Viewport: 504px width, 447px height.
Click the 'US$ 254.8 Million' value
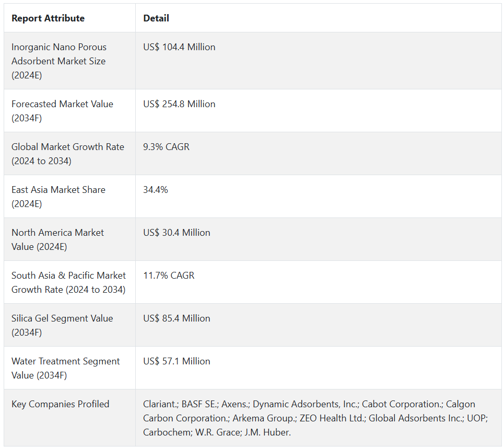coord(179,104)
